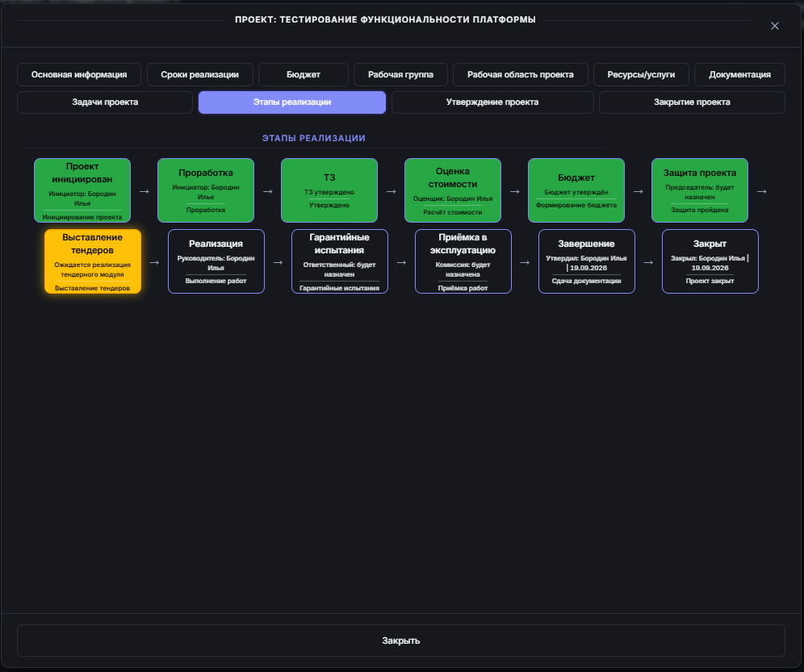Go to the Закрытие проекта tab
Image resolution: width=804 pixels, height=672 pixels.
(x=692, y=102)
